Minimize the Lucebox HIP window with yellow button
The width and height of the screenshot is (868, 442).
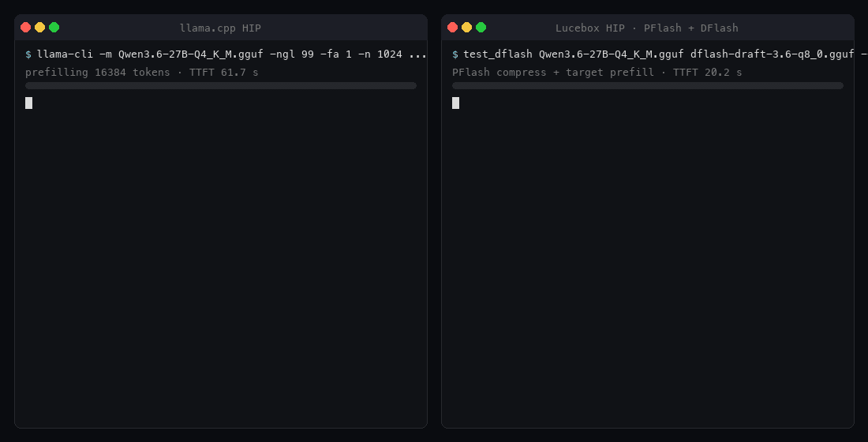click(466, 27)
